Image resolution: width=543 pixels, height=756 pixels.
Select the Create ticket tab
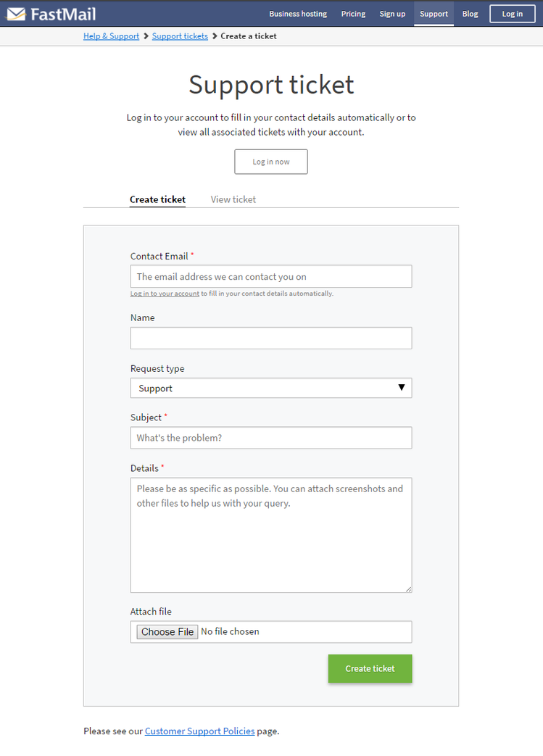pyautogui.click(x=157, y=199)
